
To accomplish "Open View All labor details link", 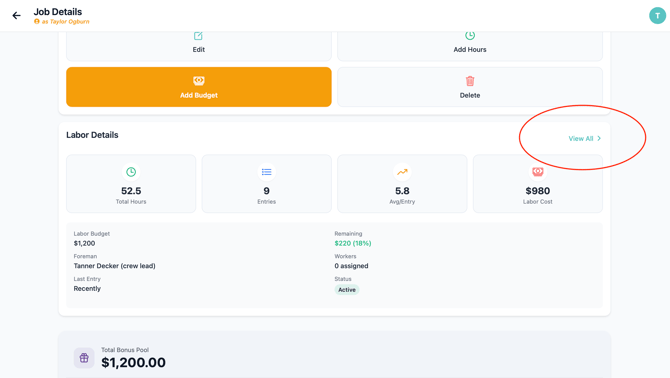I will pos(581,138).
